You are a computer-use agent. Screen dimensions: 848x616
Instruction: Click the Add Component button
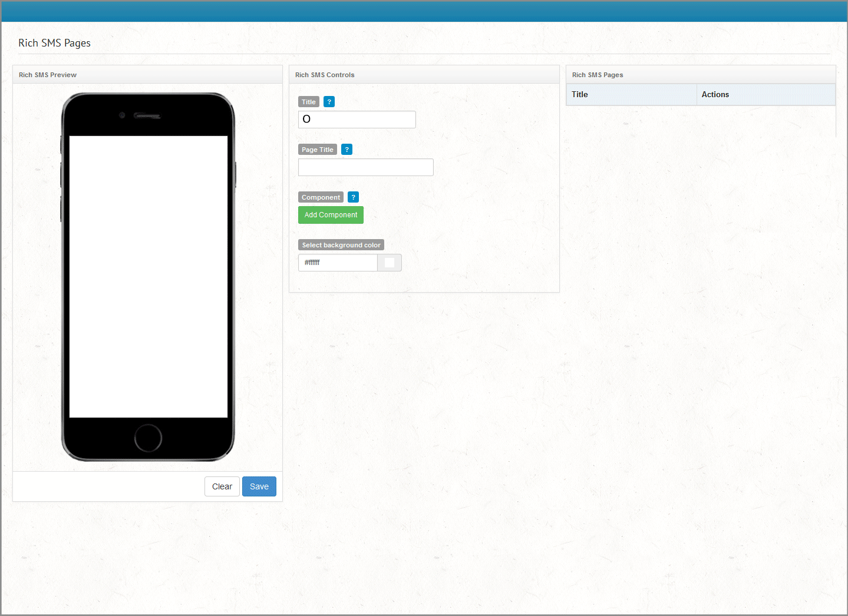[x=331, y=215]
